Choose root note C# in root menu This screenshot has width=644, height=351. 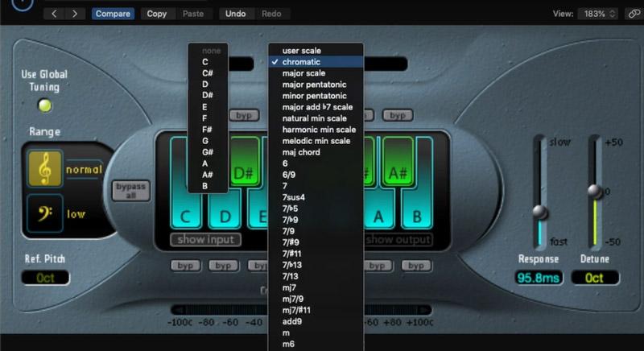point(208,73)
